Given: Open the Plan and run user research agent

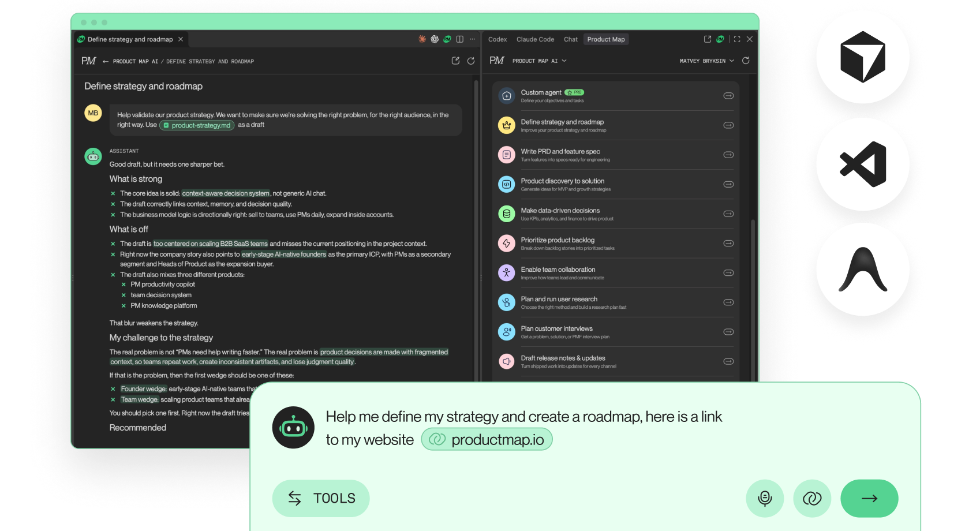Looking at the screenshot, I should coord(616,302).
